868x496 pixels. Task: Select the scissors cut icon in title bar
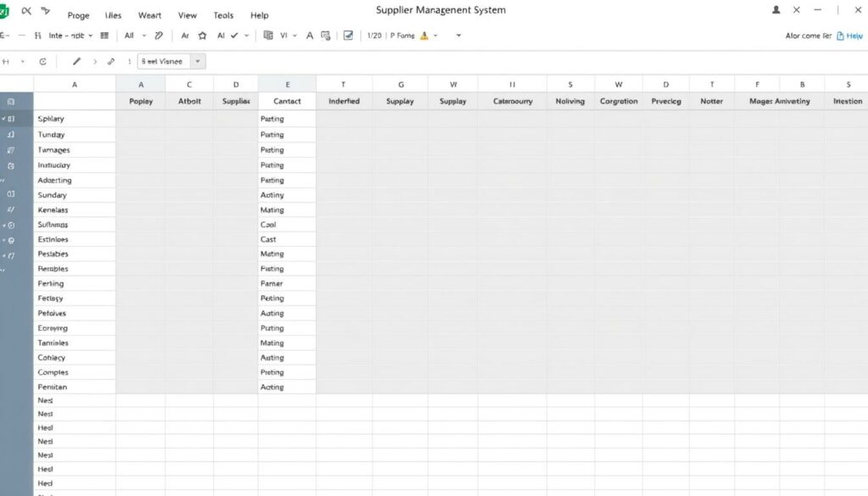point(26,10)
